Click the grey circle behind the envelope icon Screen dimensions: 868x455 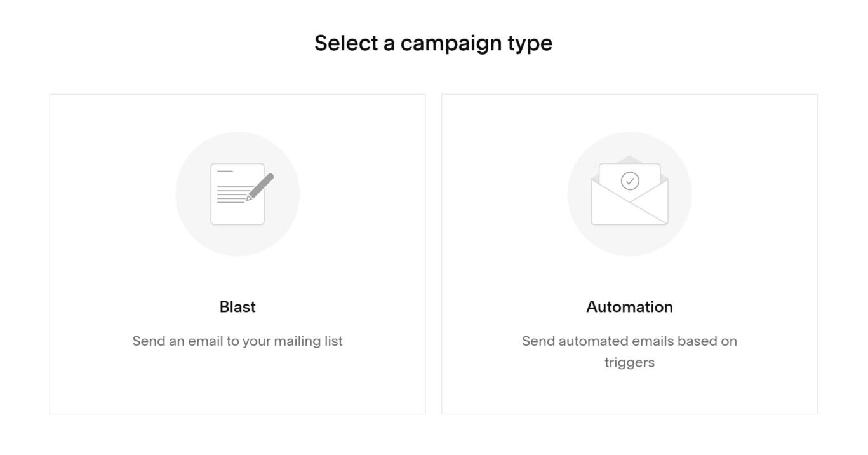click(x=629, y=194)
